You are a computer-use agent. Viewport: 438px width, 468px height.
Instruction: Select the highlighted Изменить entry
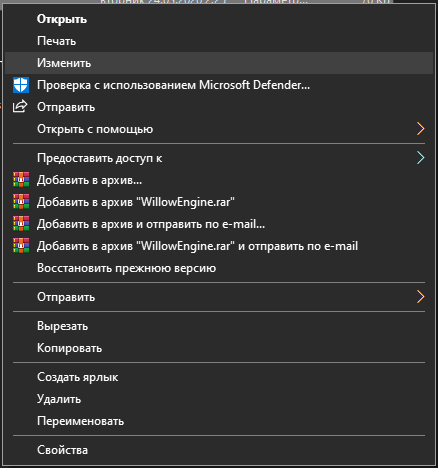(219, 63)
